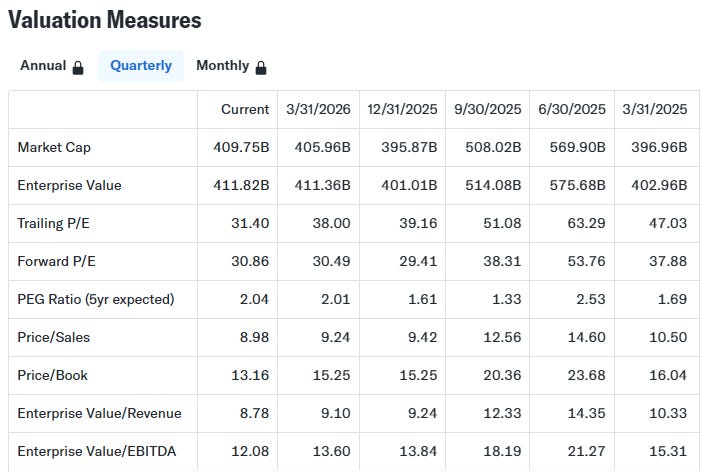Select Enterprise Value/Revenue value 12.33
Screen dimensions: 701x472
[x=503, y=413]
